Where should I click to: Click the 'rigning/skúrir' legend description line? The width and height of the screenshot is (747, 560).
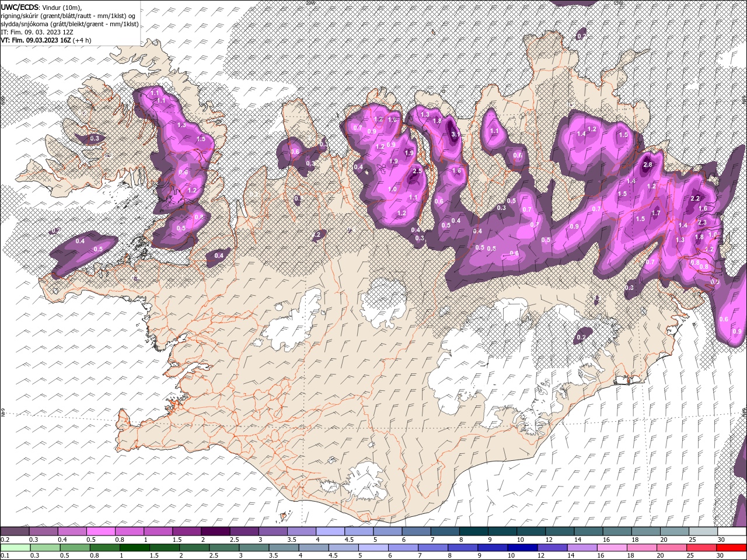coord(68,15)
